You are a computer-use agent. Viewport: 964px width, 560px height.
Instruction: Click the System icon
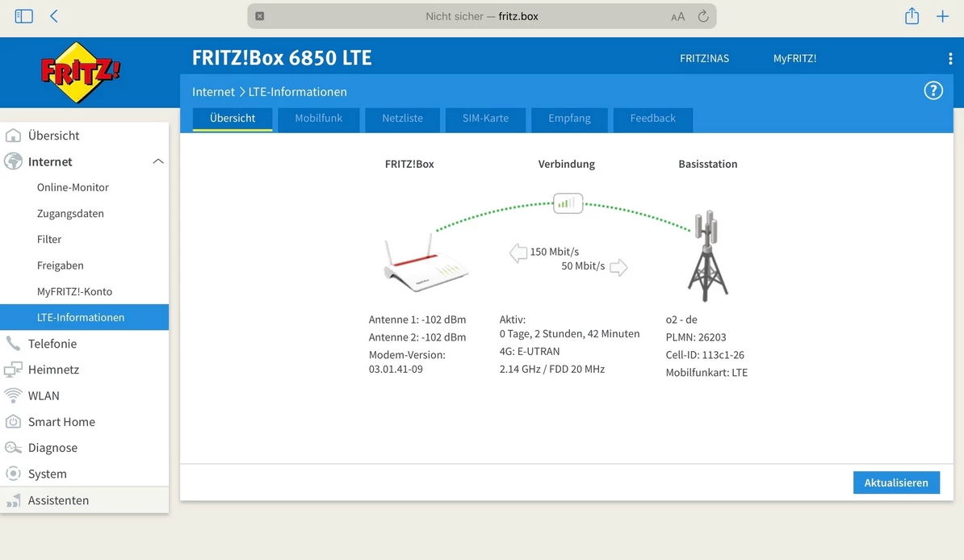click(13, 474)
